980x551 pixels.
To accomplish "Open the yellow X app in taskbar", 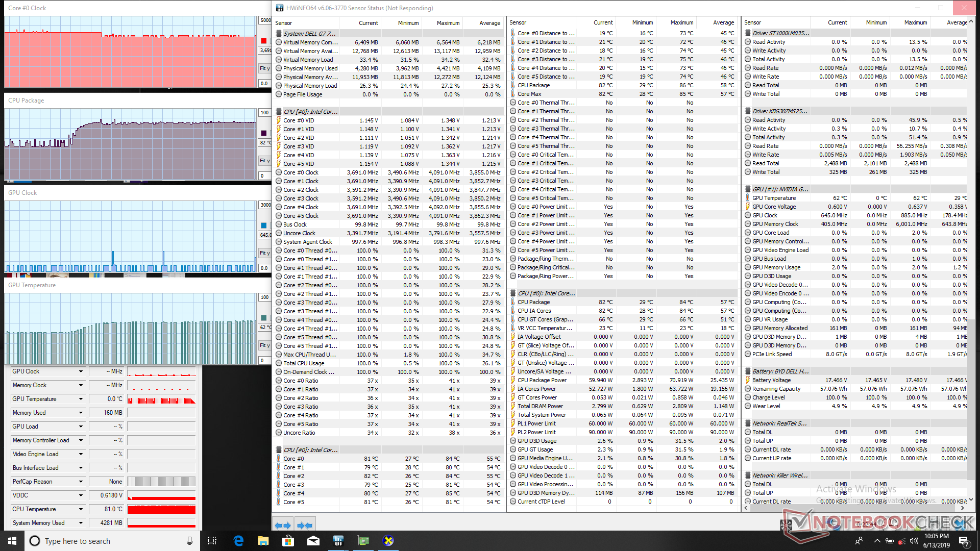I will tap(388, 541).
